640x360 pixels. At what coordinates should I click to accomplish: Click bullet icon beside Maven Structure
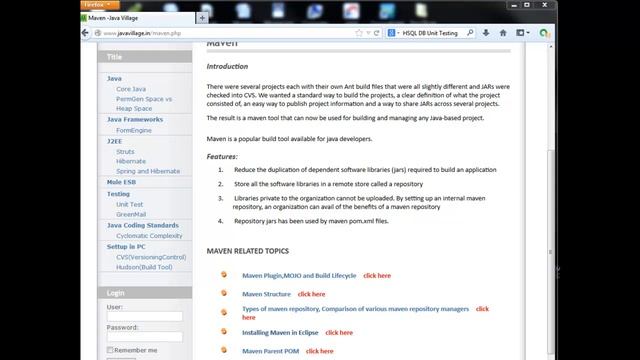[x=224, y=293]
